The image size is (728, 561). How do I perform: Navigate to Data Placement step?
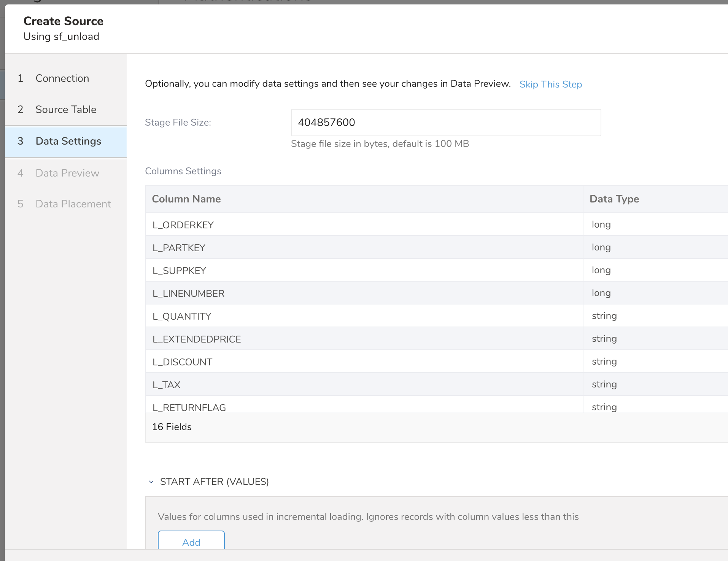pyautogui.click(x=73, y=204)
